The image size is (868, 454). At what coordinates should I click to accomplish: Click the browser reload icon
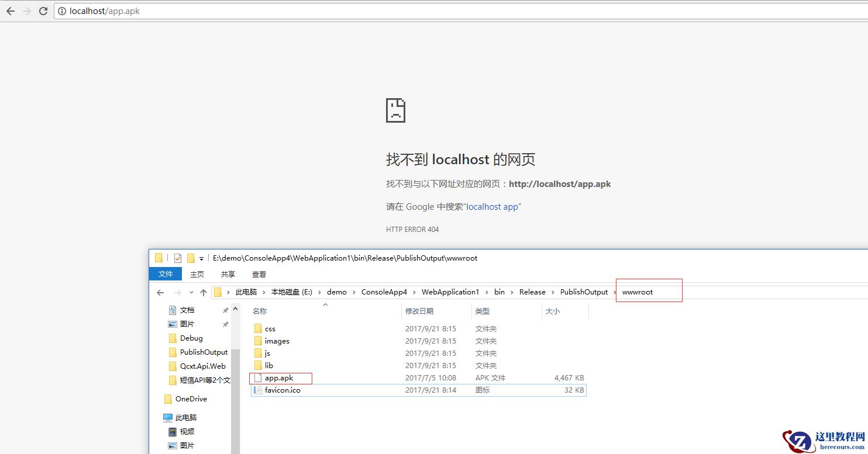(x=43, y=11)
